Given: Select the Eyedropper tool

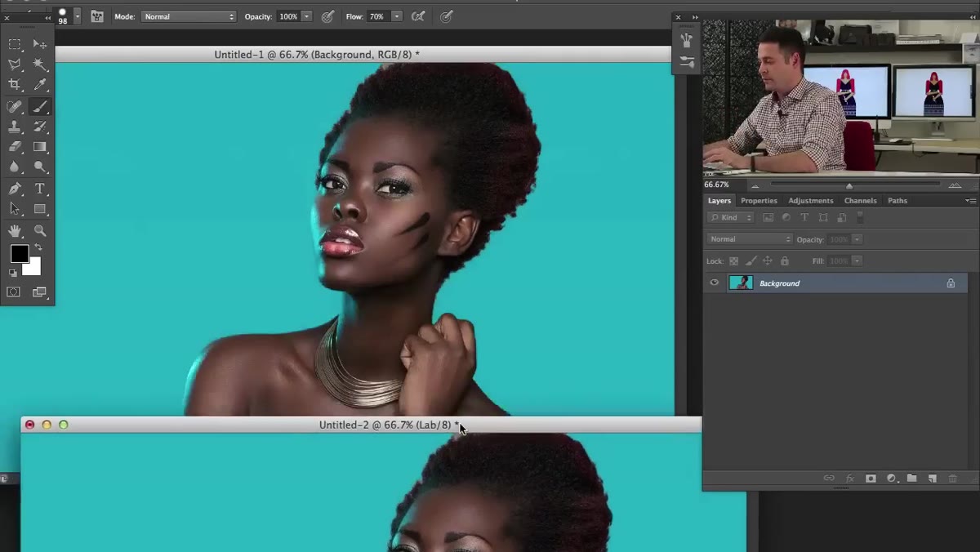Looking at the screenshot, I should 39,85.
